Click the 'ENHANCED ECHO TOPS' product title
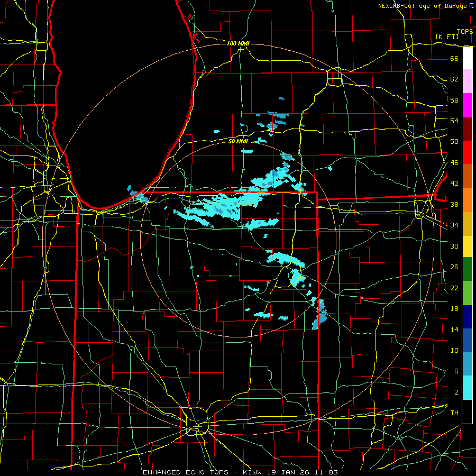The image size is (476, 476). click(186, 472)
